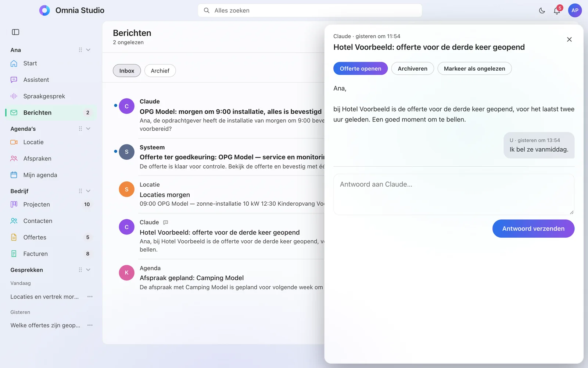Open options for 'Locaties en vertrek' conversation
This screenshot has width=588, height=368.
click(90, 297)
